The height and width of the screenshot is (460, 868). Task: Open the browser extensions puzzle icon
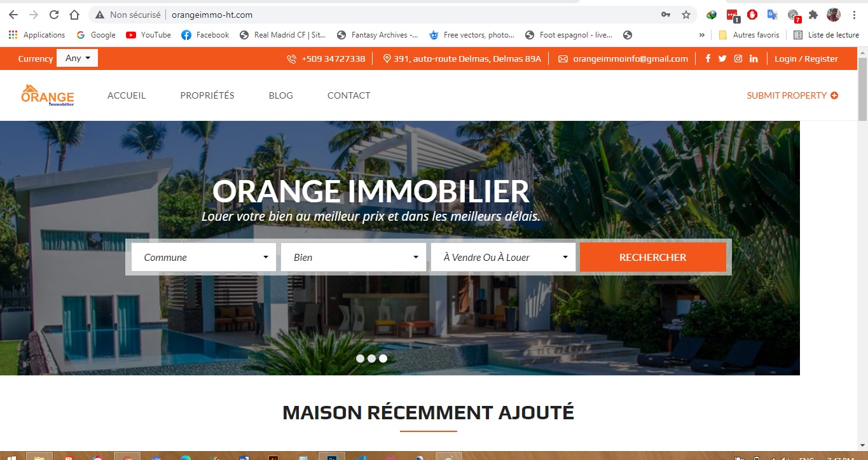point(813,15)
